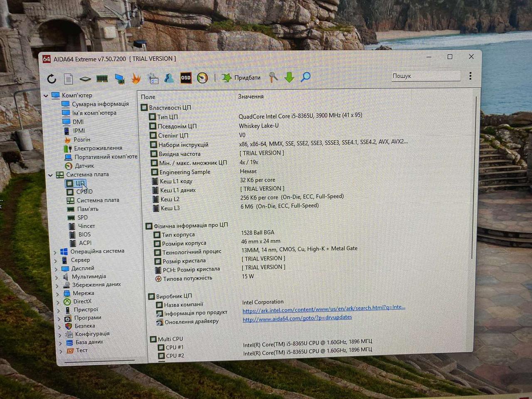Image resolution: width=532 pixels, height=399 pixels.
Task: Launch the flame stability test icon
Action: point(136,78)
